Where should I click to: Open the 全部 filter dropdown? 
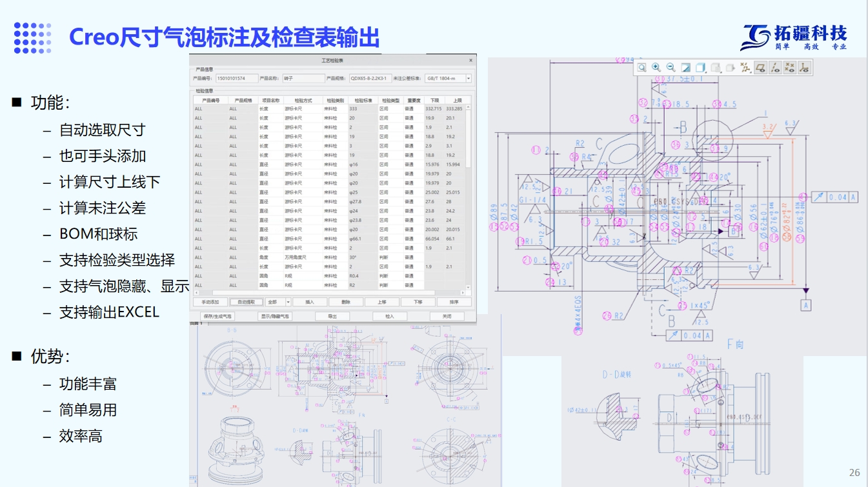pos(278,302)
